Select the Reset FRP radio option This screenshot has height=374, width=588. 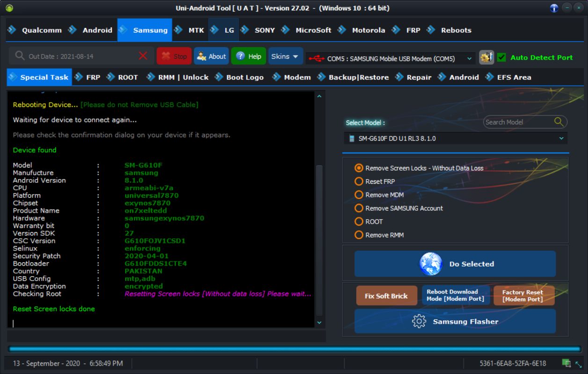point(359,181)
